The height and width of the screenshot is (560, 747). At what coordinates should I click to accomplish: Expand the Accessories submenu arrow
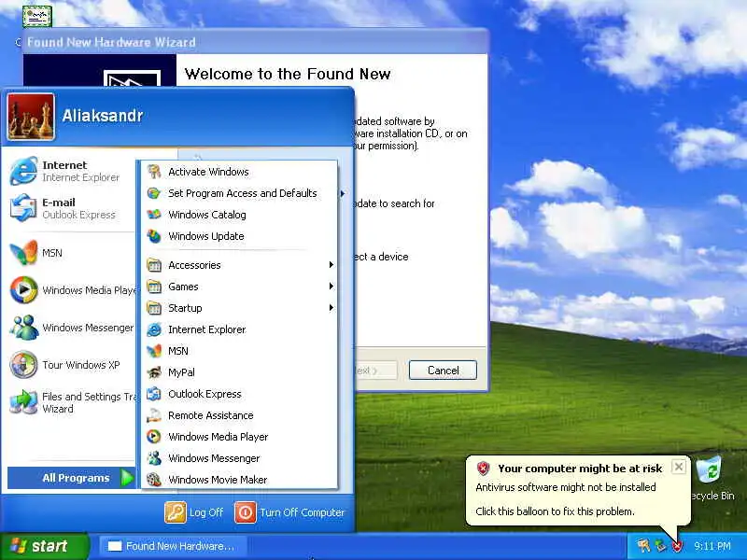click(x=331, y=265)
